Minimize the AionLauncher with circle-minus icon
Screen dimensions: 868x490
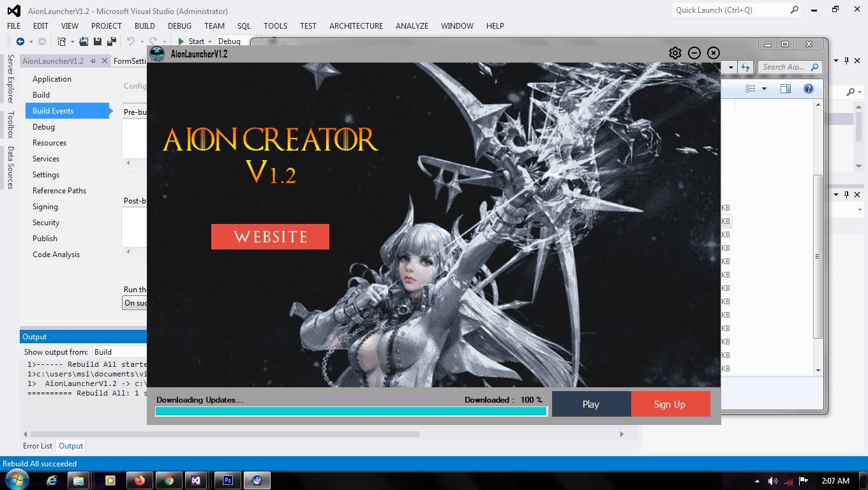694,53
